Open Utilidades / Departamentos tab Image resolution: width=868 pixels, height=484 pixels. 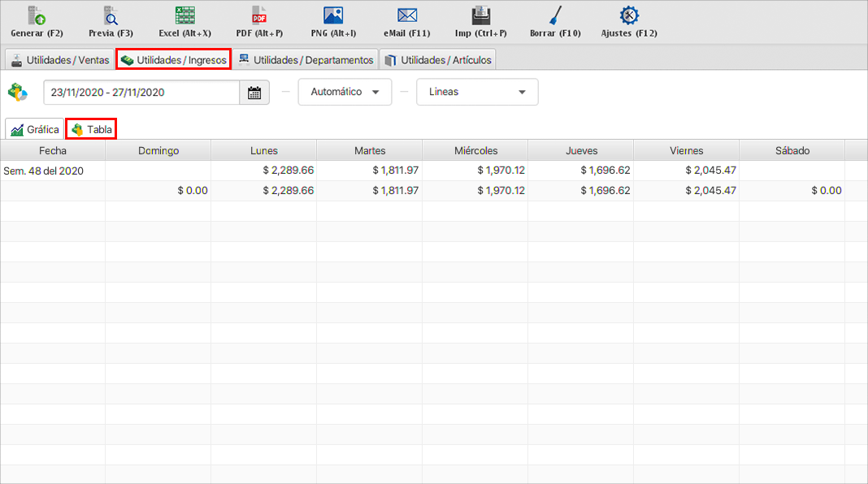(305, 60)
